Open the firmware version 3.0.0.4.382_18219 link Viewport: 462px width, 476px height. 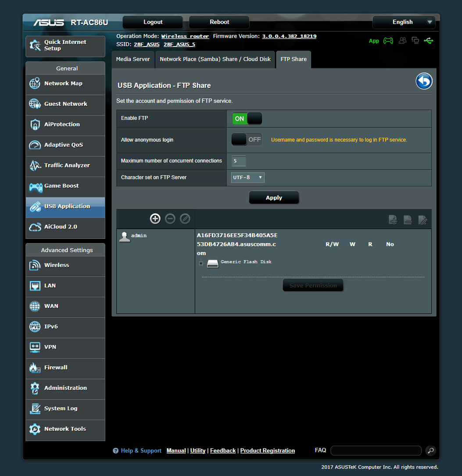click(289, 36)
